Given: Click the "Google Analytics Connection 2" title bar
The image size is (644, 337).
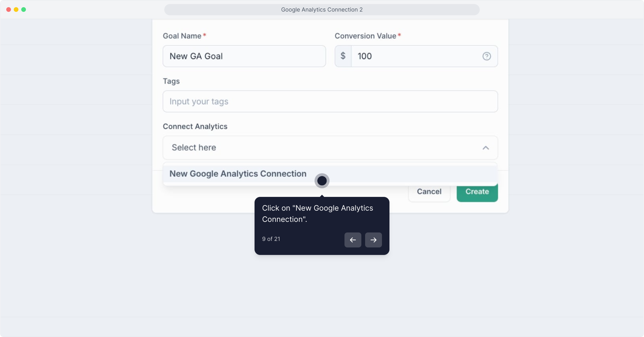Looking at the screenshot, I should (x=322, y=10).
